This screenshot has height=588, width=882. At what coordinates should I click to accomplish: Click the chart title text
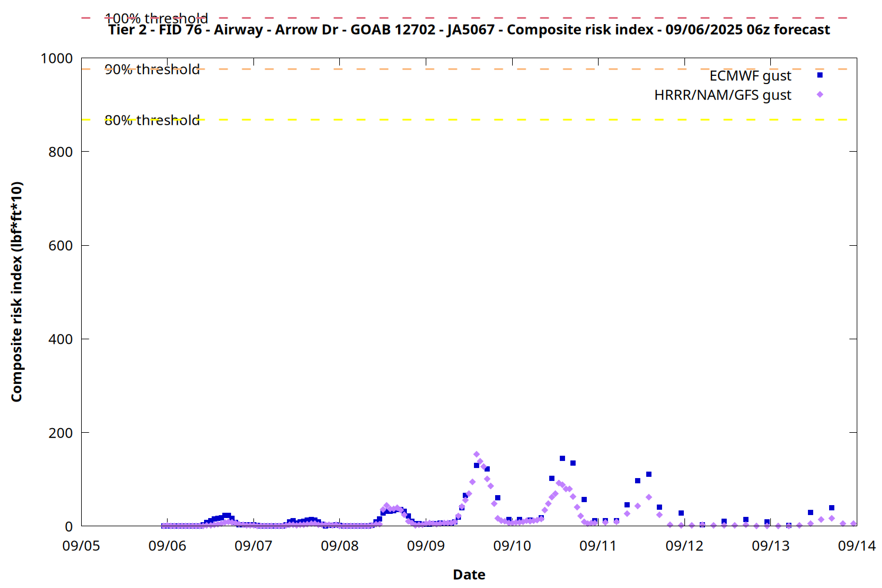click(469, 29)
